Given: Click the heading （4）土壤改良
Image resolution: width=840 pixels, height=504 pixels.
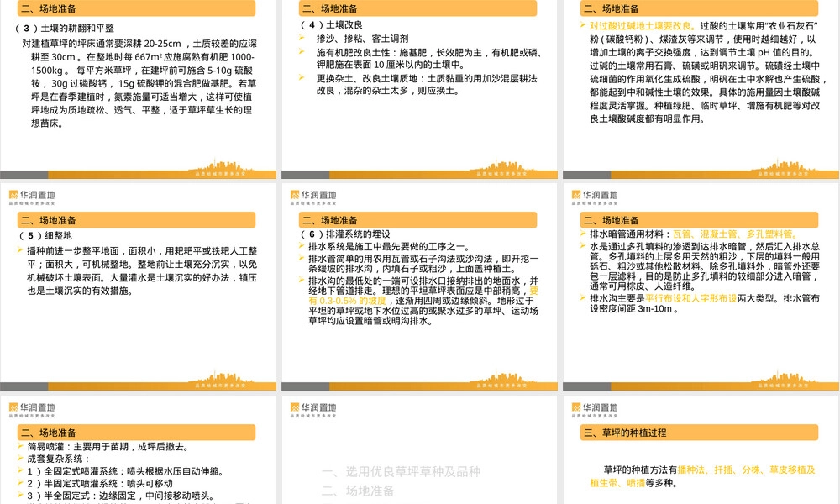Looking at the screenshot, I should pos(332,24).
